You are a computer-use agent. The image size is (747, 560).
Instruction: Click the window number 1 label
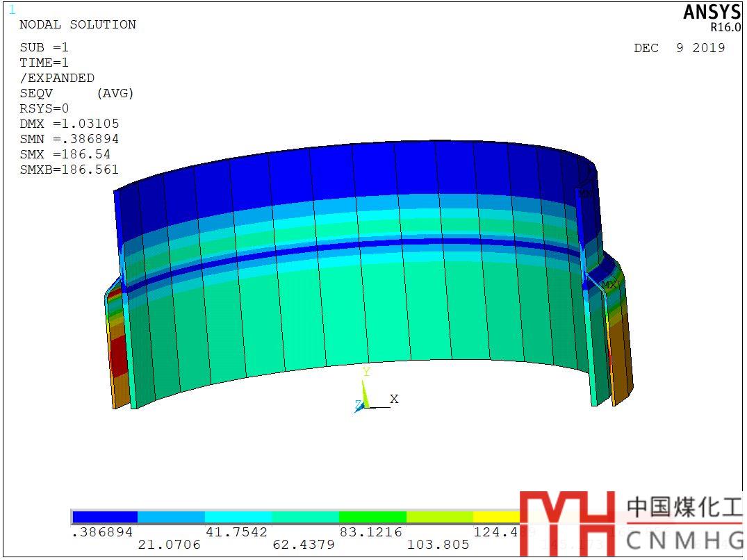(x=11, y=10)
